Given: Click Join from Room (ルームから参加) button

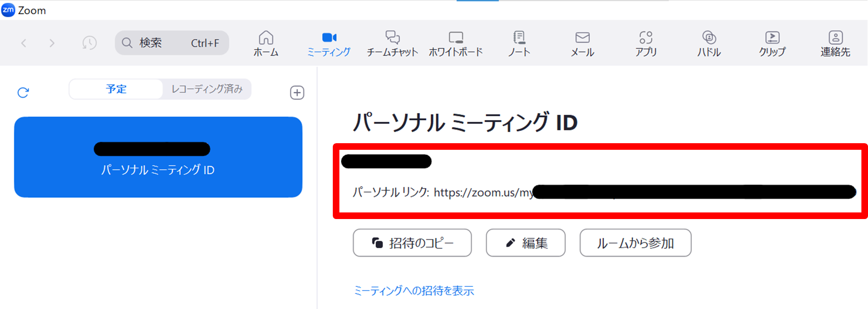Looking at the screenshot, I should (x=635, y=243).
